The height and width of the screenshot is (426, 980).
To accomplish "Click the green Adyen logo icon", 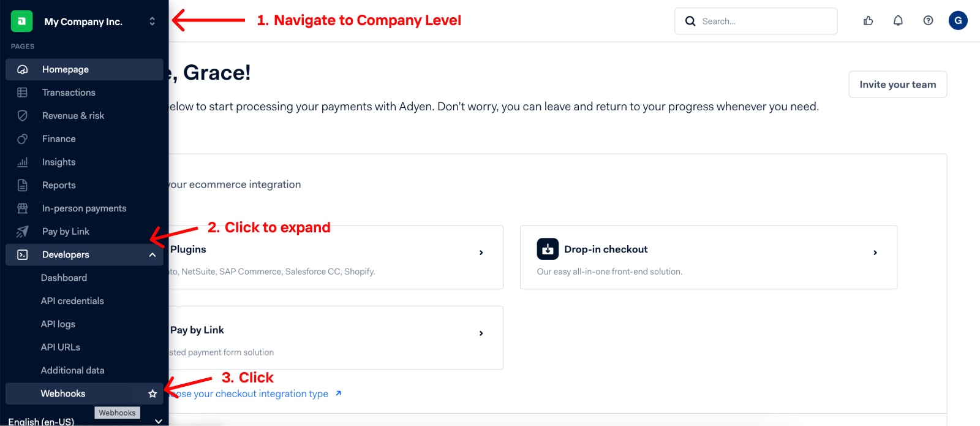I will point(21,21).
